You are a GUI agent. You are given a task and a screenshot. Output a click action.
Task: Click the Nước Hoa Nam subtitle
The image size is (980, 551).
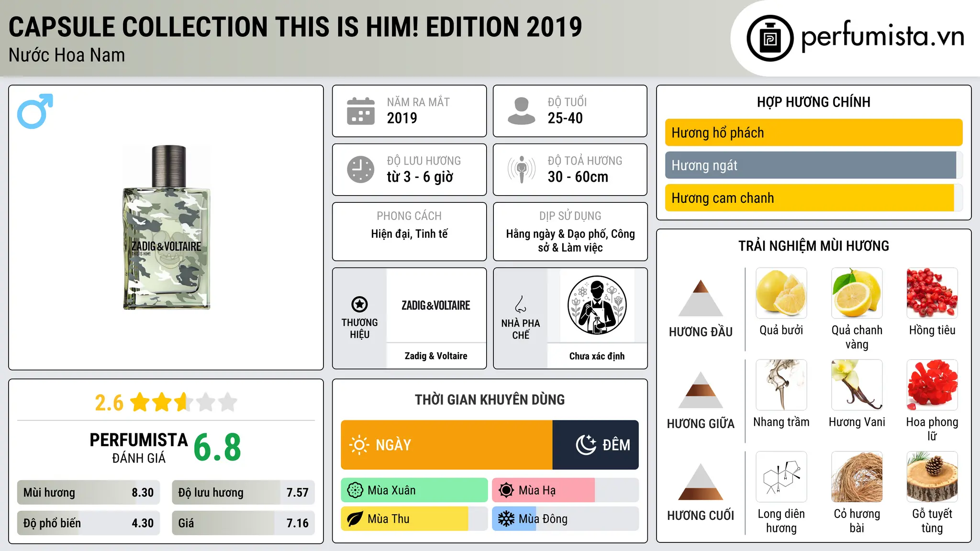tap(67, 55)
